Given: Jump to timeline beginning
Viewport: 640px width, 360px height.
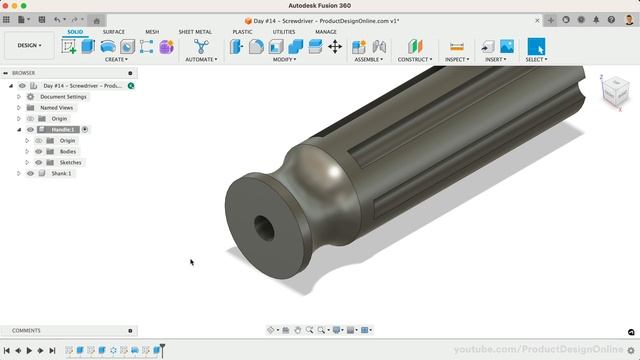Looking at the screenshot, I should tap(7, 350).
